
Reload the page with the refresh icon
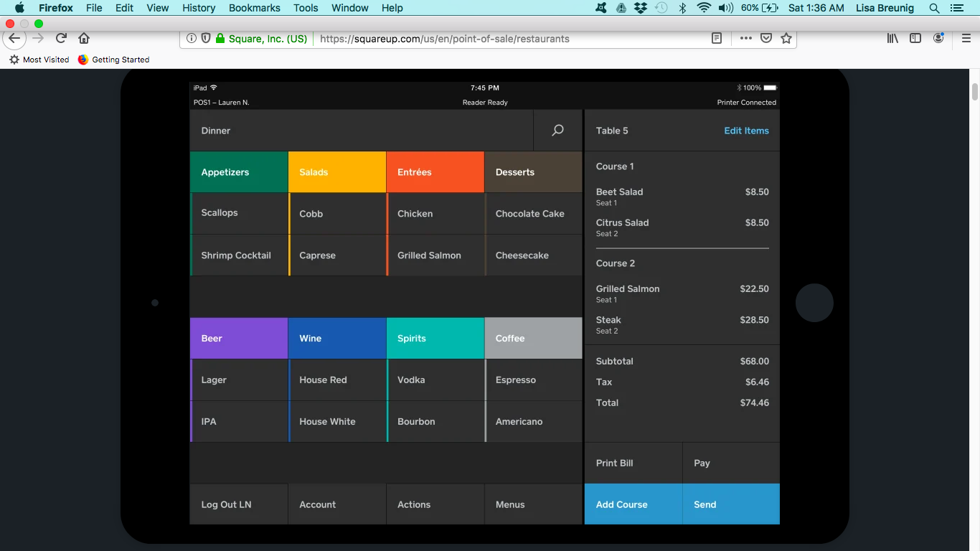click(x=62, y=39)
